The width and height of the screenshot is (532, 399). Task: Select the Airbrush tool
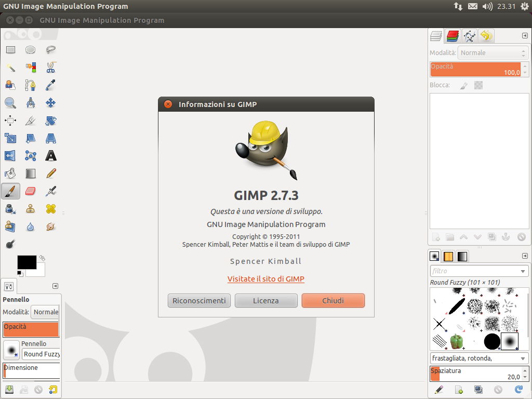pyautogui.click(x=50, y=191)
